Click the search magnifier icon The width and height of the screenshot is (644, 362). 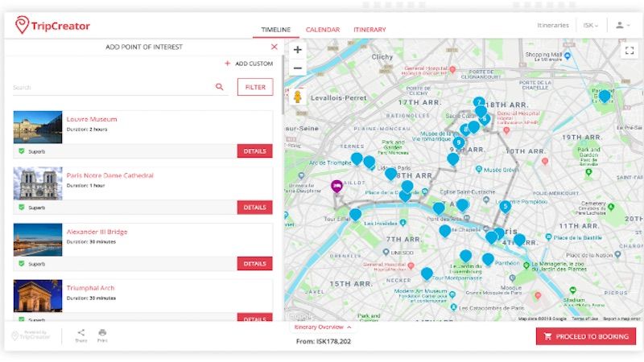click(220, 87)
